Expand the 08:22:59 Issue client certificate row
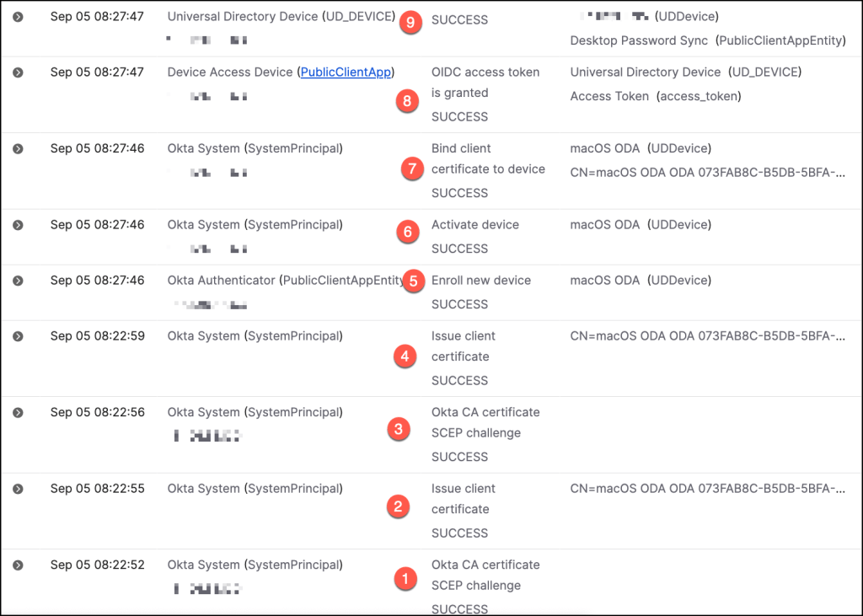This screenshot has width=863, height=616. click(x=18, y=336)
